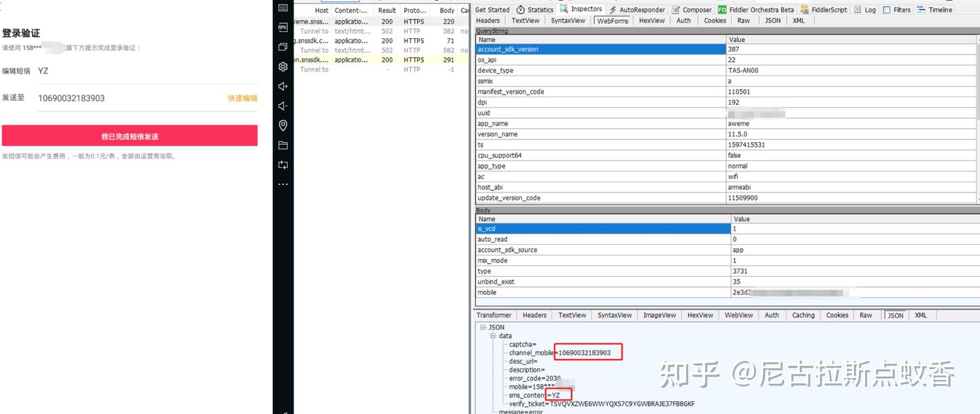
Task: Click the FiddlerScript icon
Action: (805, 10)
